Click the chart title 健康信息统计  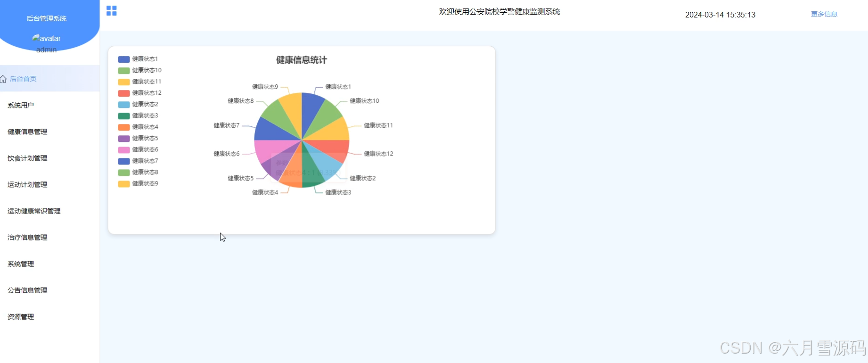(x=302, y=60)
